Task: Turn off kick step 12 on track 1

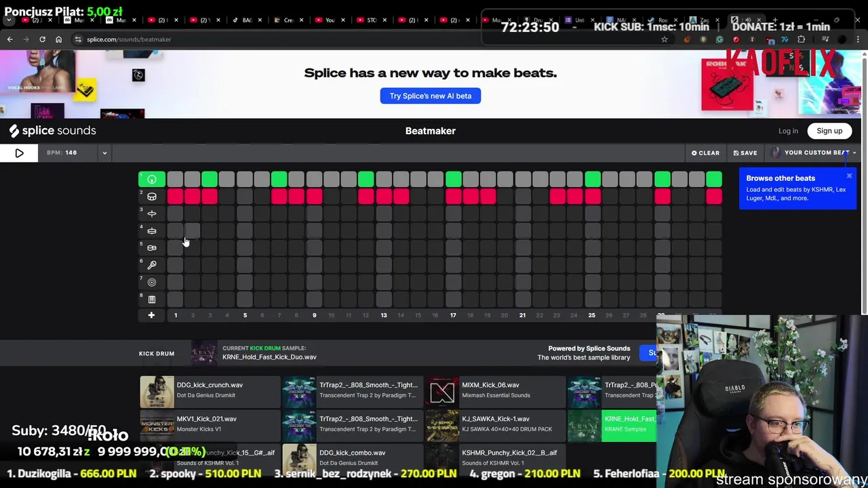Action: (x=366, y=180)
